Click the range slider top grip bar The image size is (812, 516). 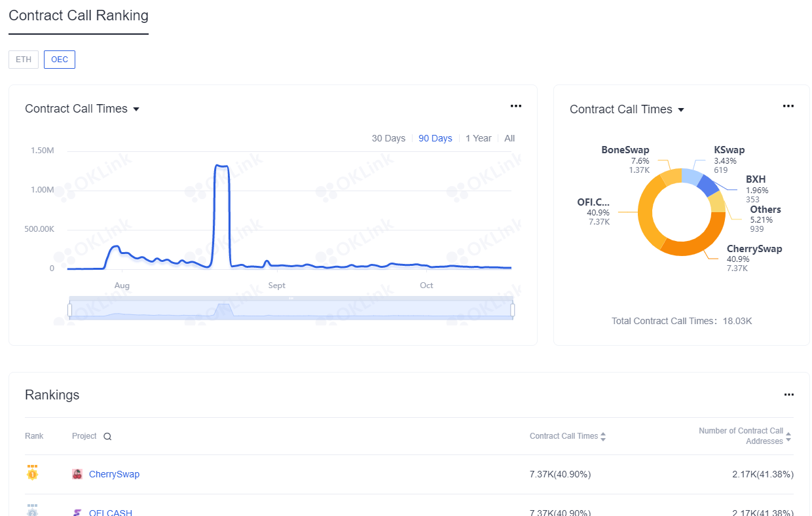click(291, 299)
